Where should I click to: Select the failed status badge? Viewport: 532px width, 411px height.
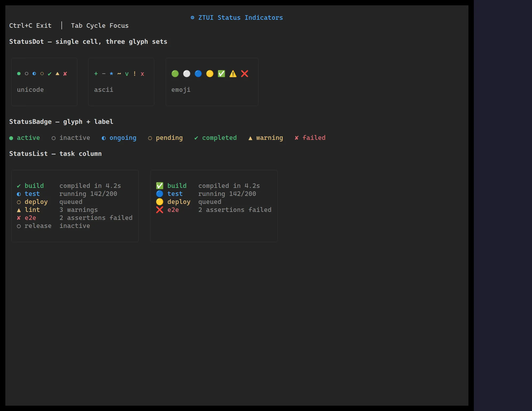click(310, 138)
